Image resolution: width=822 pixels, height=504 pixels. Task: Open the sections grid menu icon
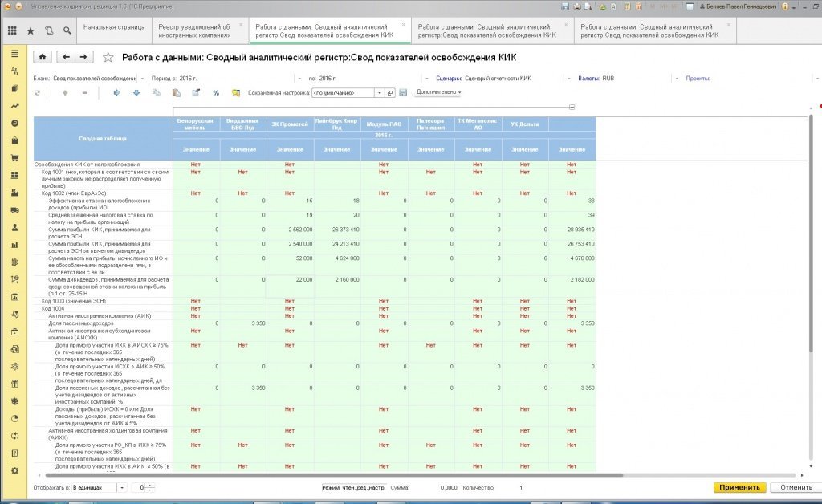coord(12,31)
